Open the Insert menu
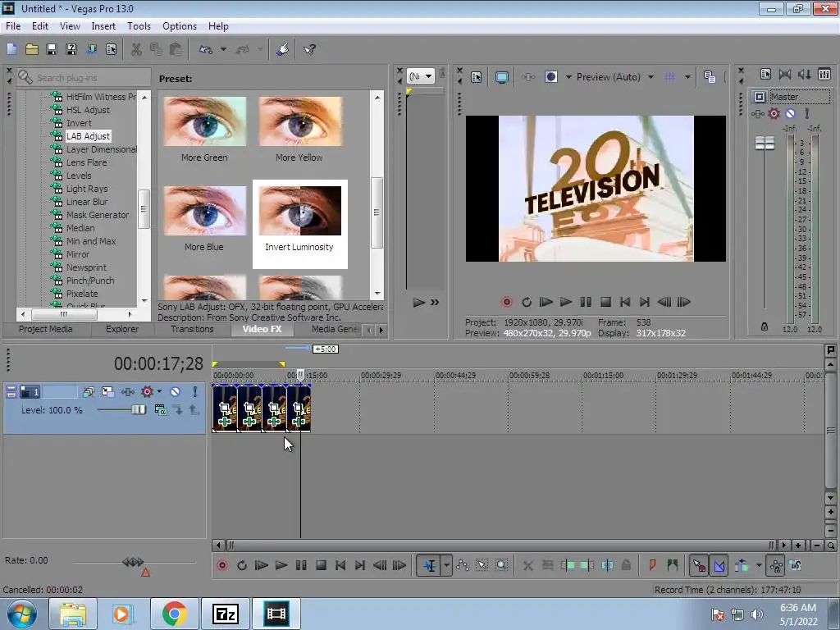The width and height of the screenshot is (840, 630). coord(103,26)
